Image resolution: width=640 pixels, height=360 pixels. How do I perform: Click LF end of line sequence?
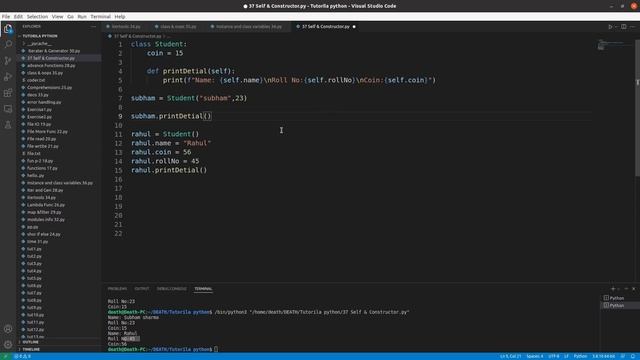point(566,356)
